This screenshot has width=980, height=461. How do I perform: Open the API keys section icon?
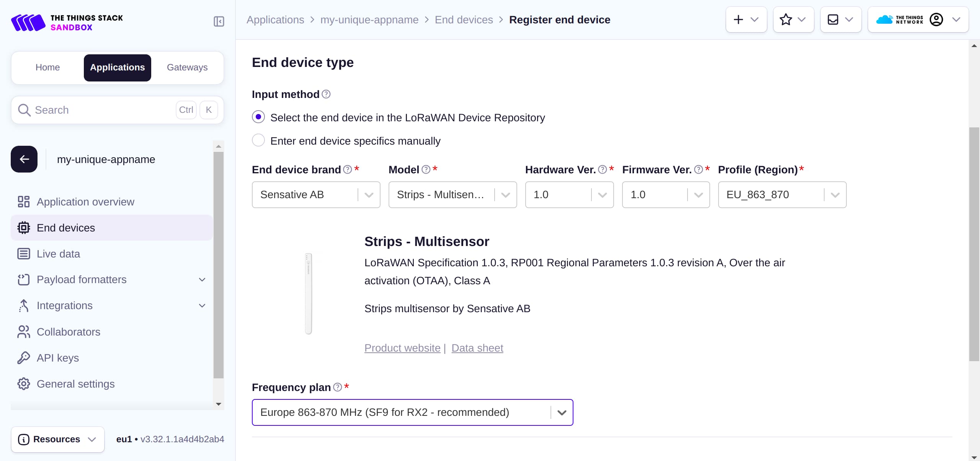pos(24,358)
